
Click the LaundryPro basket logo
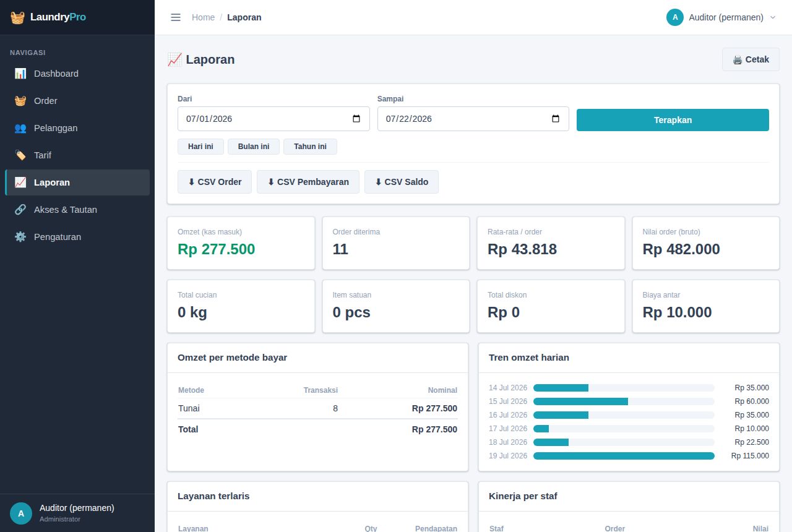[x=17, y=17]
